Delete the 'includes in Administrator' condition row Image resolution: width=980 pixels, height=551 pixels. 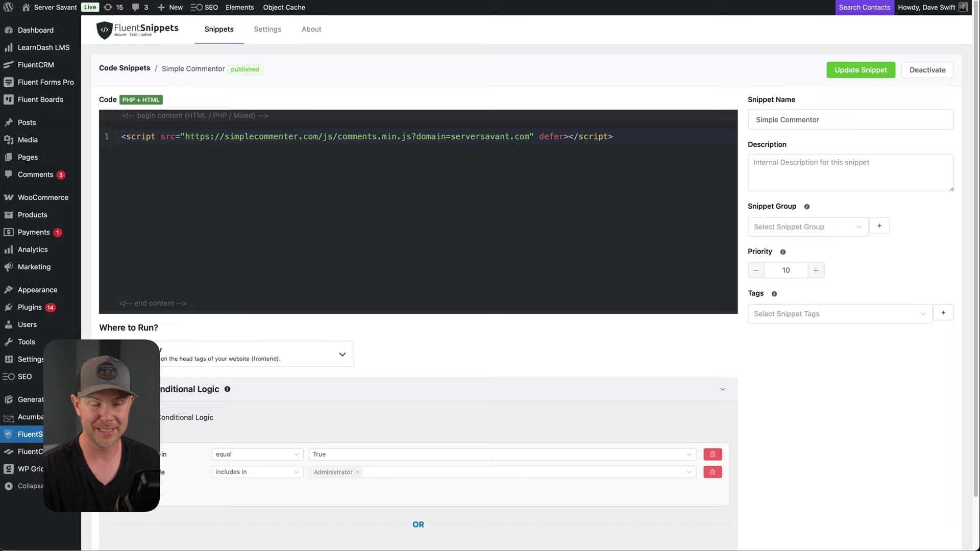[713, 472]
